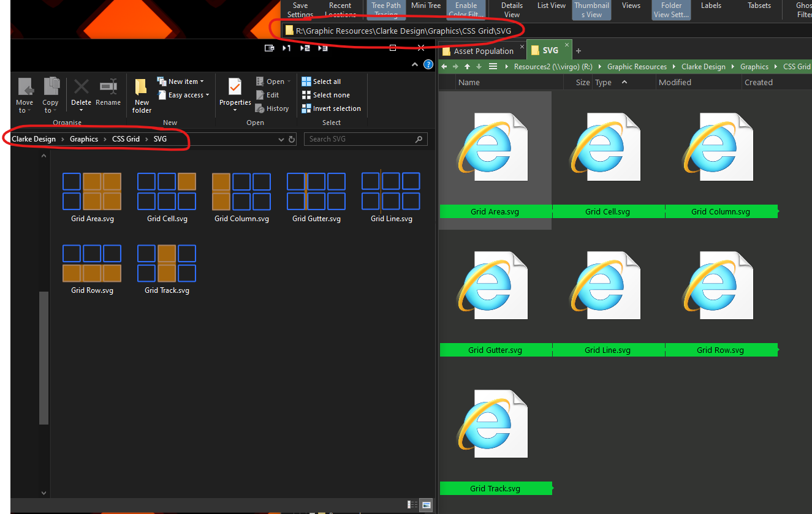The image size is (812, 514).
Task: Click the snap-to-position 2 icon above ribbon
Action: coord(305,48)
